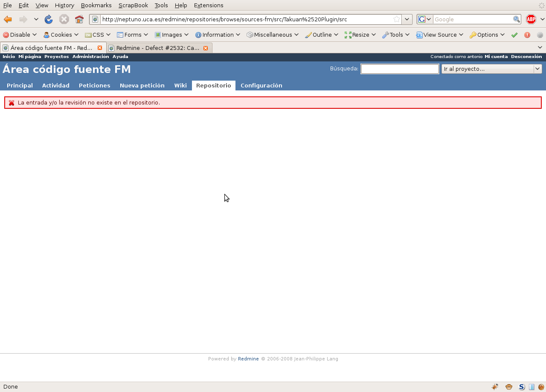Switch to the Peticiones tab
Screen dimensions: 546x392
coord(94,85)
